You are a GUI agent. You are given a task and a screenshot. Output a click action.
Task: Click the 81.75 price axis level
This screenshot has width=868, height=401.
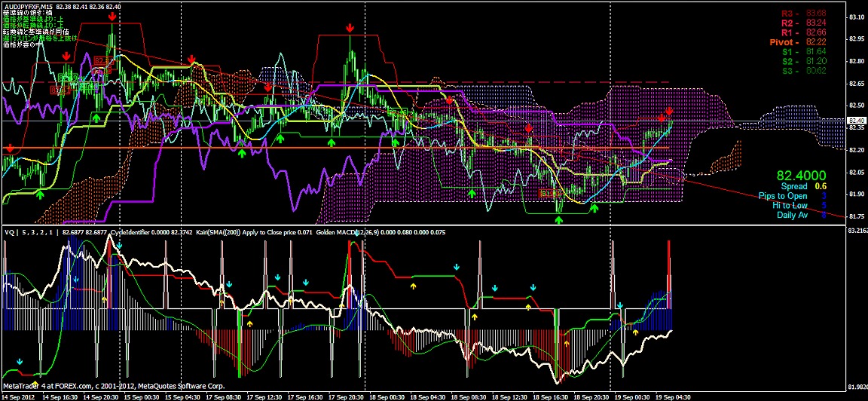click(856, 216)
